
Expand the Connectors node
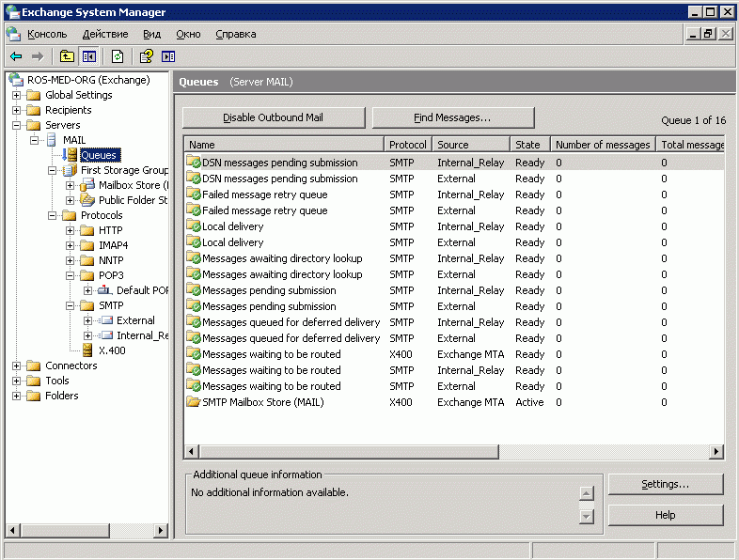click(x=17, y=366)
